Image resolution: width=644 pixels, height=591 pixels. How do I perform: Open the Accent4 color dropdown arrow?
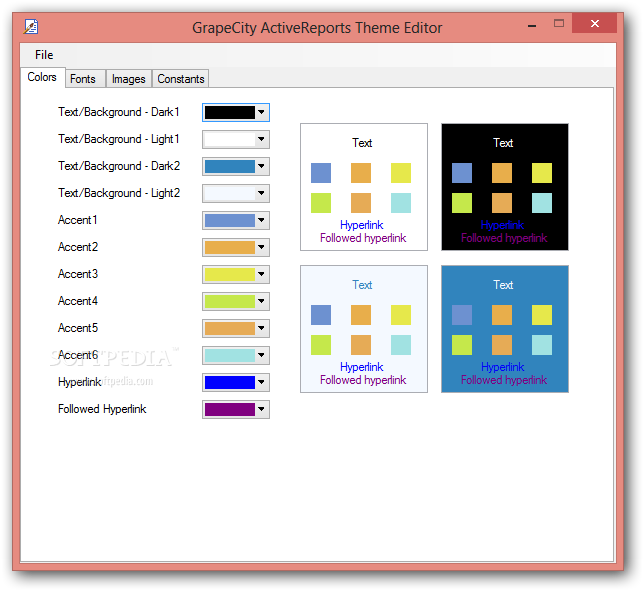tap(261, 301)
